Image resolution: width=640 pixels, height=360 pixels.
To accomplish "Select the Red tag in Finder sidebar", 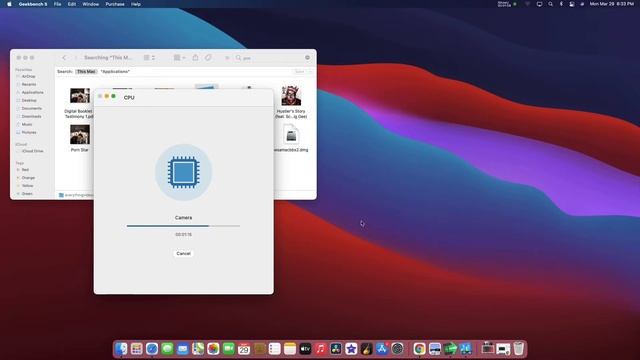I will [x=25, y=169].
